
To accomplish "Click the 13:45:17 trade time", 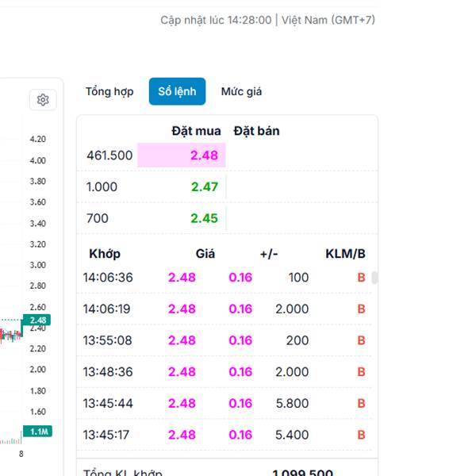I will [x=108, y=435].
